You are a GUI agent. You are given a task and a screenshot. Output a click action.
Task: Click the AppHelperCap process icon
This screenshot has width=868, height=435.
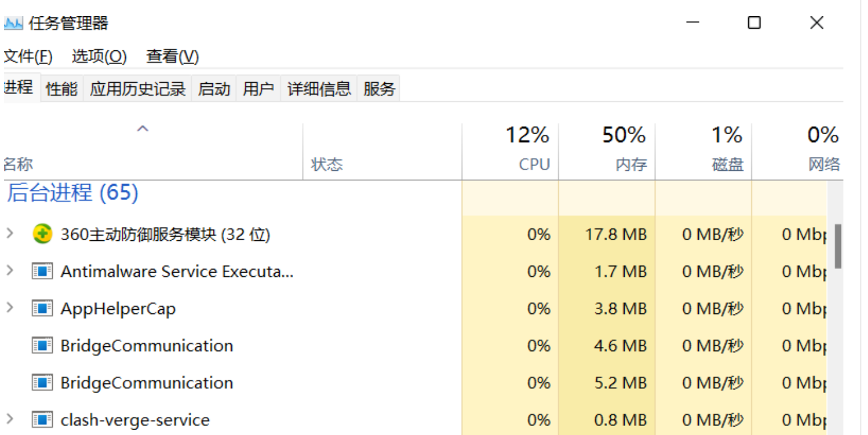click(x=42, y=309)
